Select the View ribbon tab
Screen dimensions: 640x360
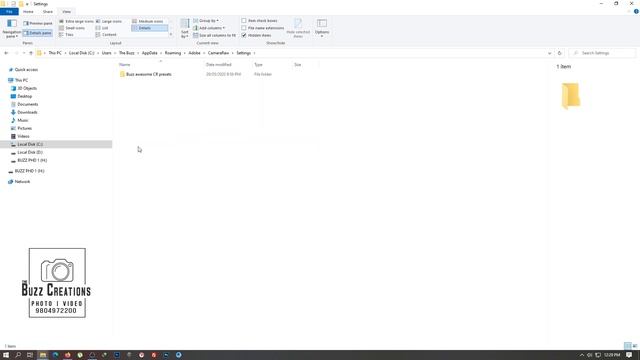(x=67, y=11)
